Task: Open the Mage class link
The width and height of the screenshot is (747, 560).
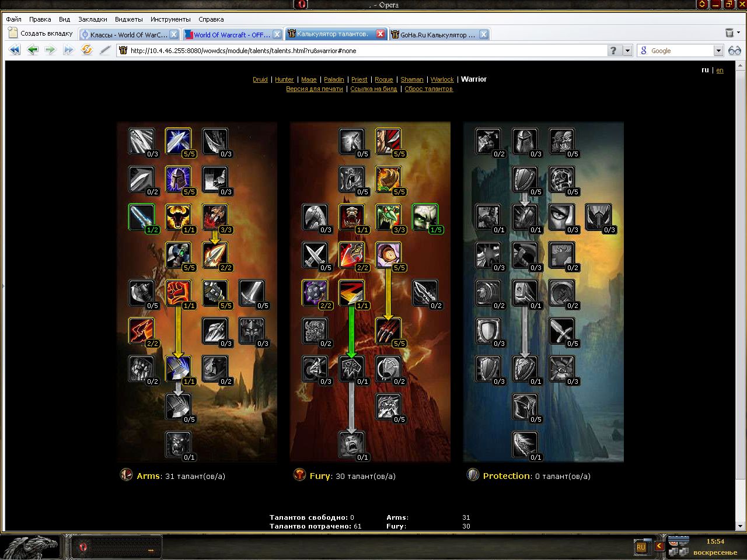Action: [x=309, y=79]
